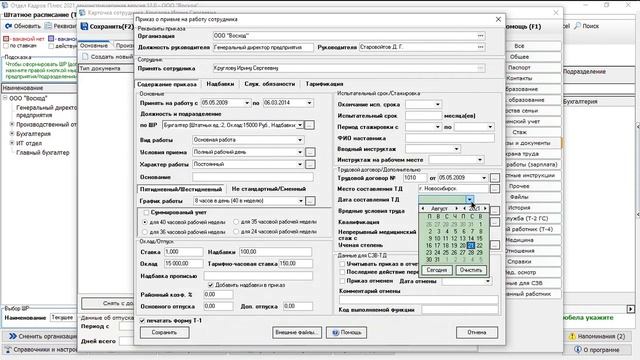This screenshot has height=360, width=640.
Task: Switch to Не стандартный/Сменный tab
Action: [x=269, y=189]
